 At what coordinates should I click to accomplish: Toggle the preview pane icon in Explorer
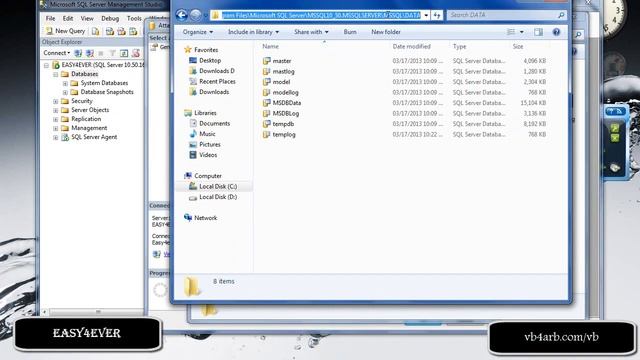pos(538,32)
